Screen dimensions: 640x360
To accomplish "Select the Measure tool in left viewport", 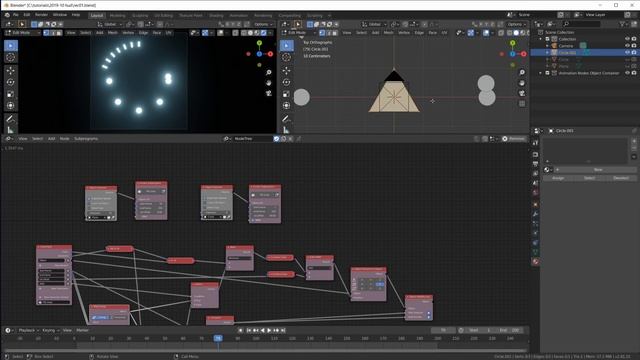I will tap(11, 130).
